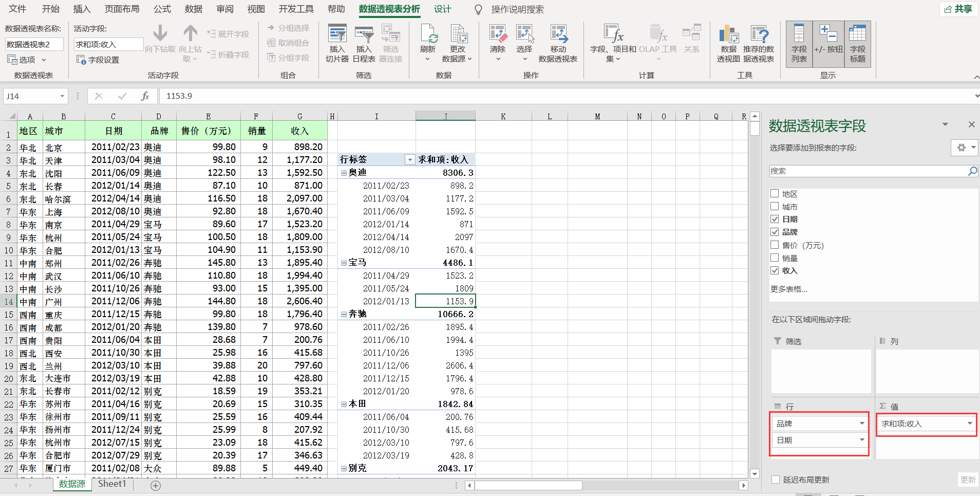
Task: Add a new sheet with plus icon
Action: click(156, 485)
